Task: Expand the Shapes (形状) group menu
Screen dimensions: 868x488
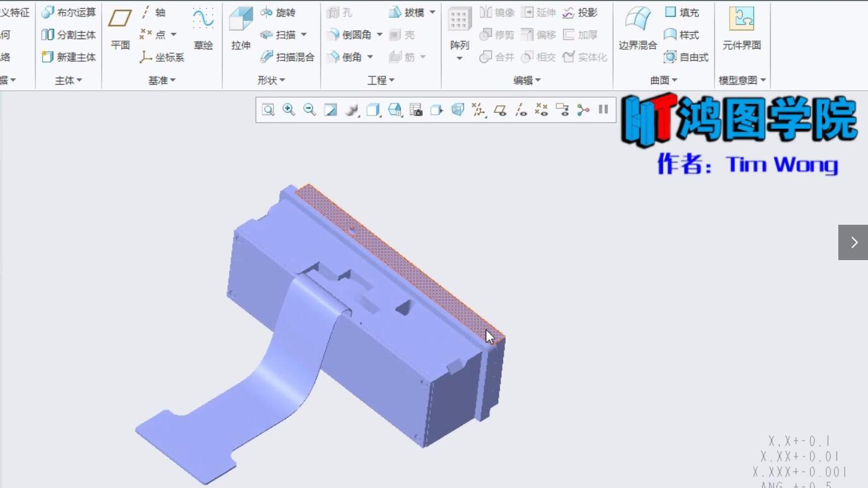Action: click(x=271, y=80)
